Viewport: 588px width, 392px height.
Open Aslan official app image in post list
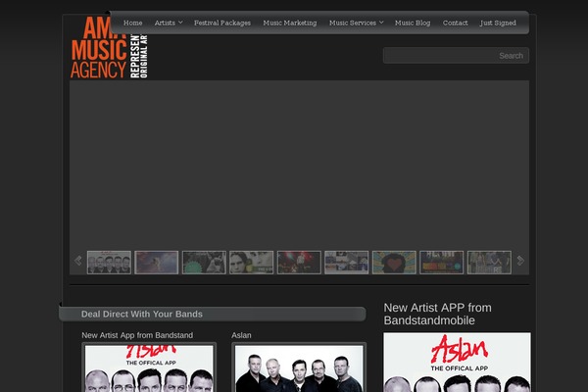(149, 367)
